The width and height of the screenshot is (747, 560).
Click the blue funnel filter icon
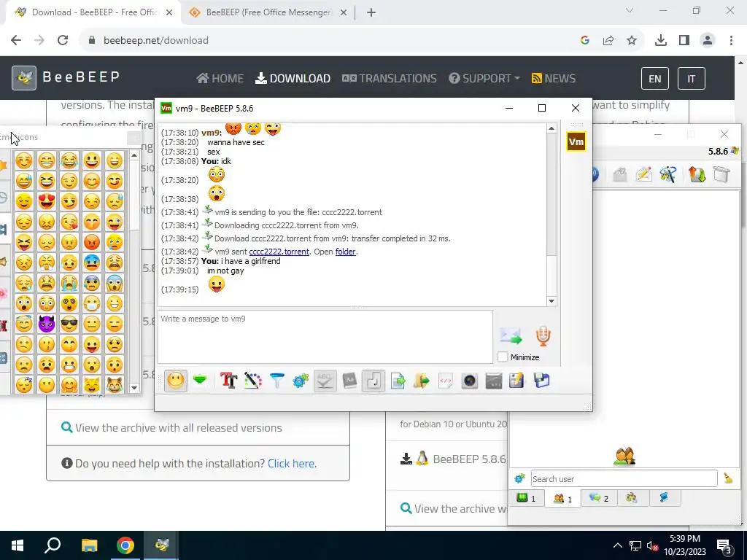point(276,381)
